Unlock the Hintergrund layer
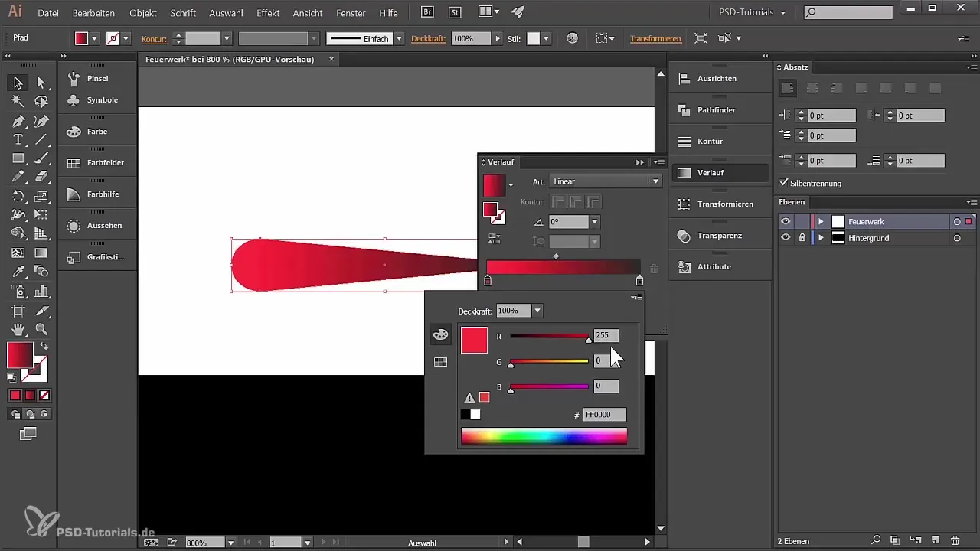980x551 pixels. [802, 238]
